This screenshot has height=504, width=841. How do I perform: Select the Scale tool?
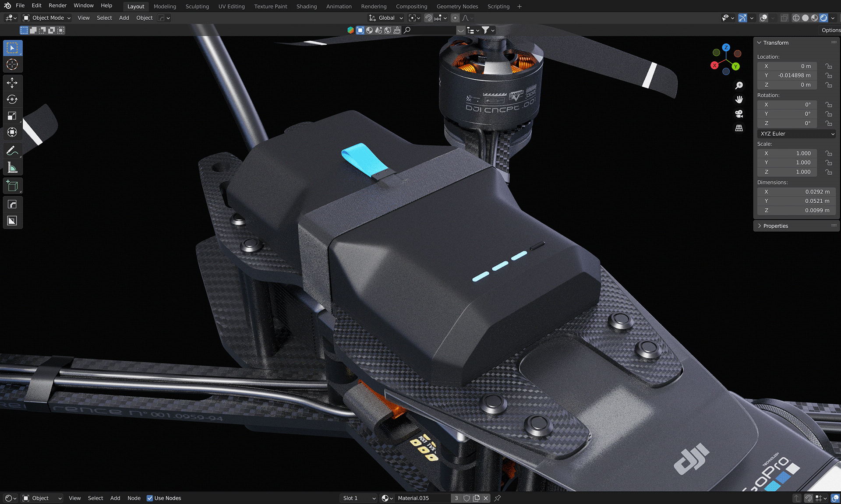click(13, 116)
